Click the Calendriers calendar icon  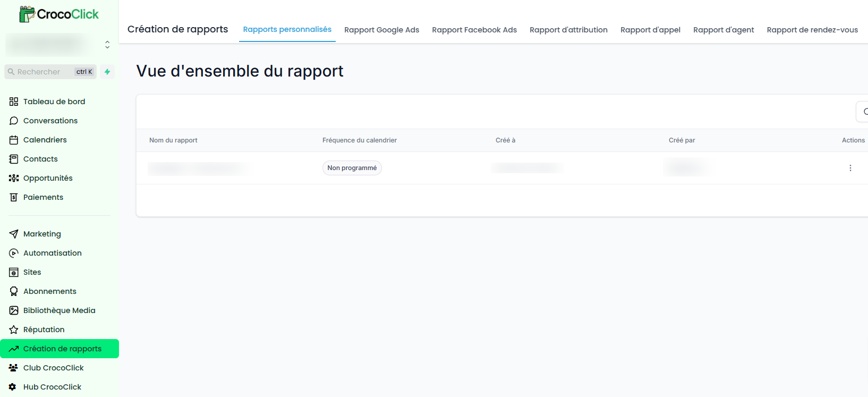click(14, 140)
